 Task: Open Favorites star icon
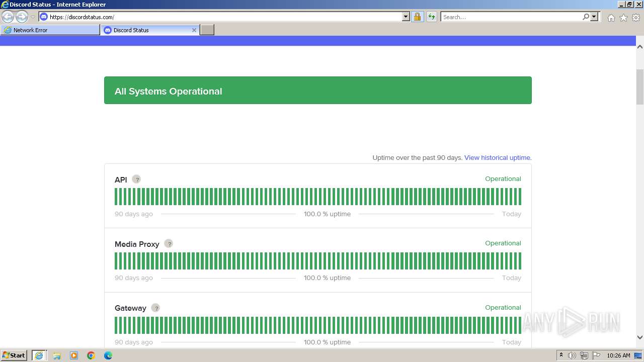[623, 18]
